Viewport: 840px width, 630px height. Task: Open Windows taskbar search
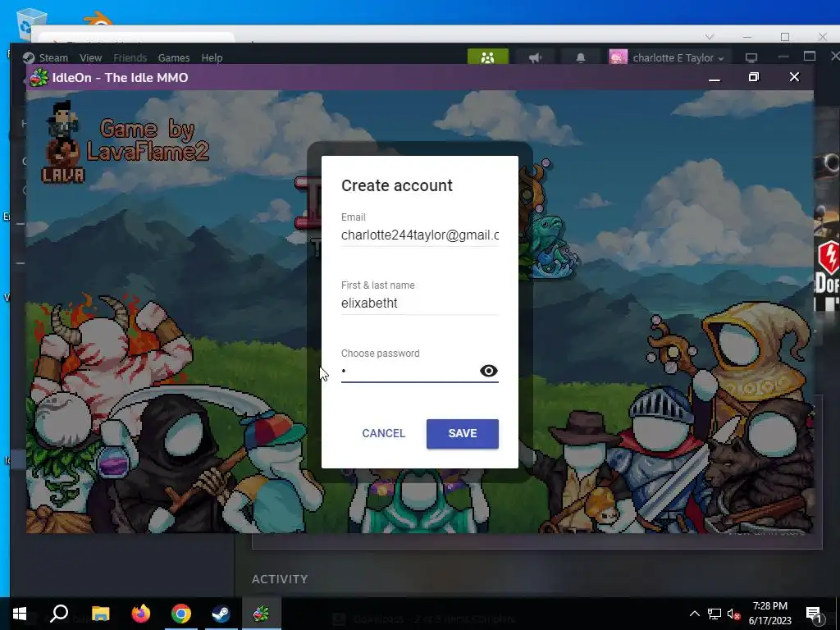[x=59, y=614]
